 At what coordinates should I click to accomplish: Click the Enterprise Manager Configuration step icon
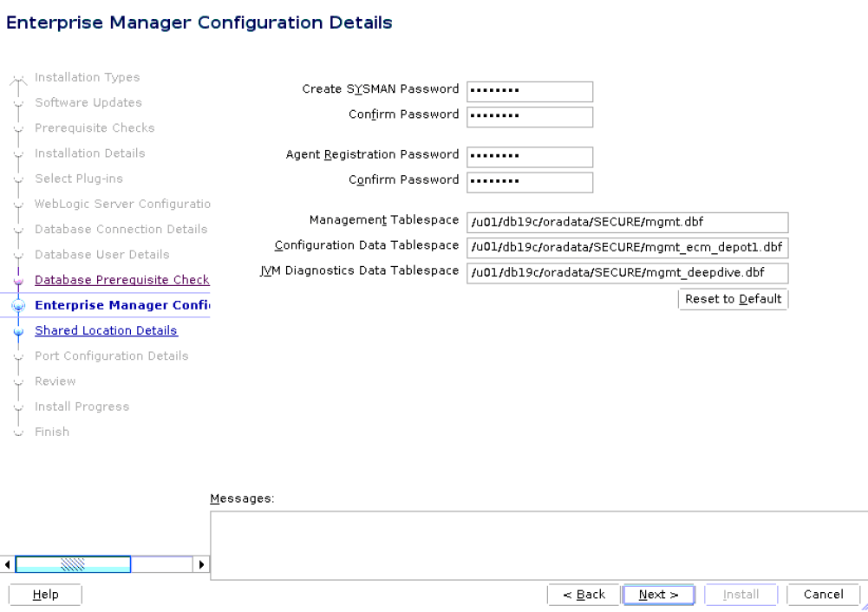(x=18, y=305)
